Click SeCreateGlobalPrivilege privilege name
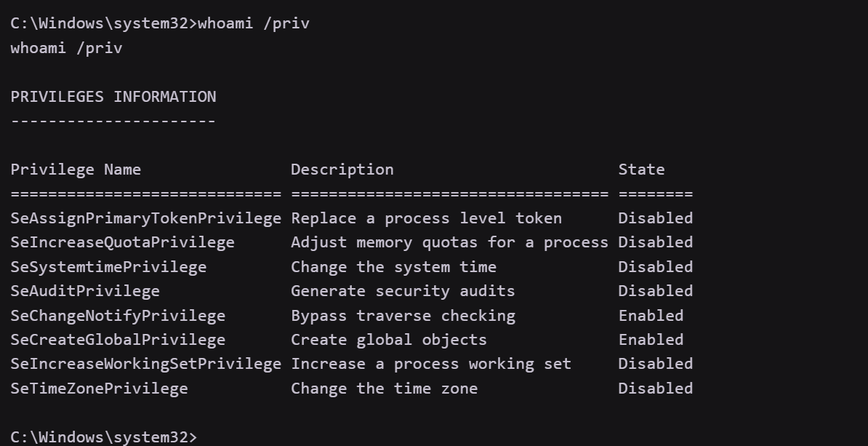This screenshot has height=446, width=868. (118, 340)
